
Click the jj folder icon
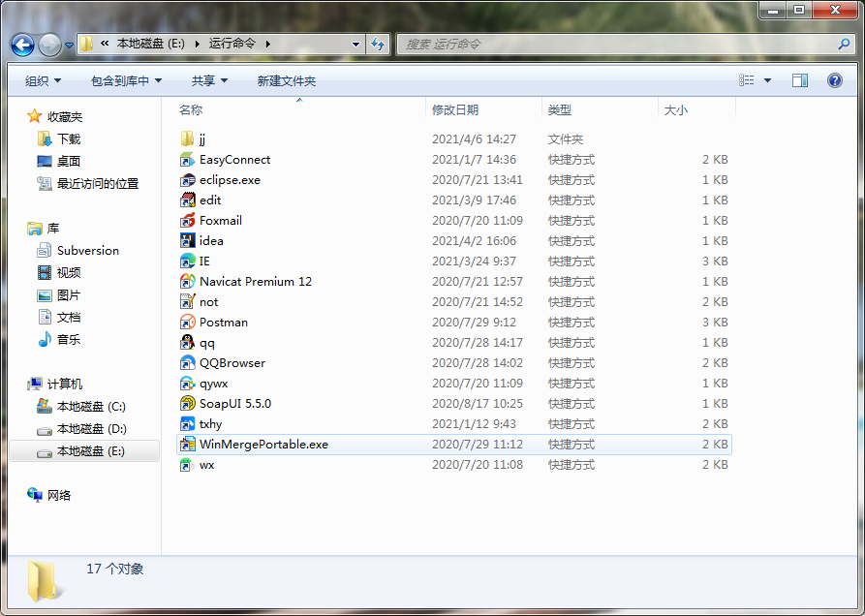[x=188, y=139]
